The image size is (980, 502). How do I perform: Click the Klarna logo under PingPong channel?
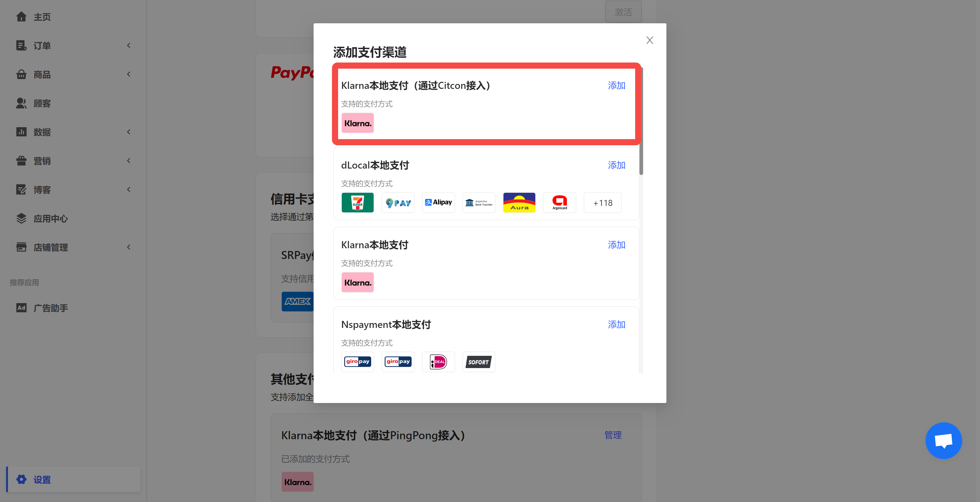(x=297, y=482)
